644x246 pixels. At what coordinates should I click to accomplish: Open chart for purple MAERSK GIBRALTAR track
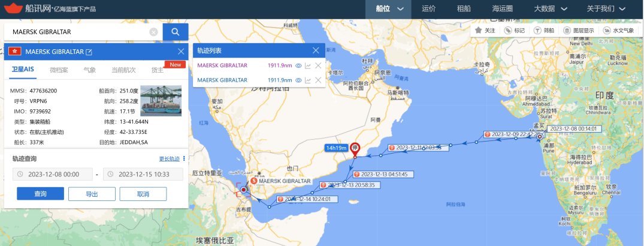pyautogui.click(x=308, y=65)
